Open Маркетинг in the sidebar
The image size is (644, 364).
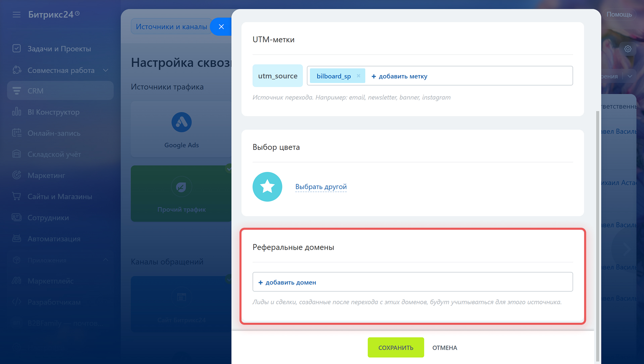coord(46,175)
